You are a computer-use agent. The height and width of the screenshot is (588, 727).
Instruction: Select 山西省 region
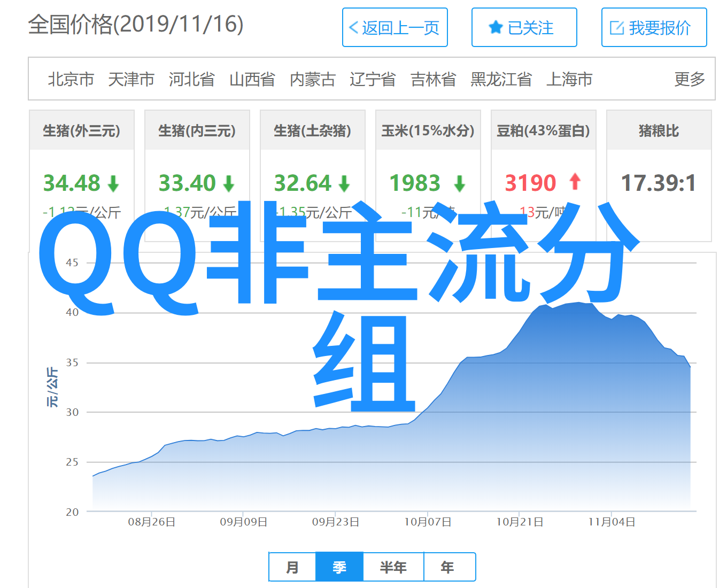(x=252, y=79)
